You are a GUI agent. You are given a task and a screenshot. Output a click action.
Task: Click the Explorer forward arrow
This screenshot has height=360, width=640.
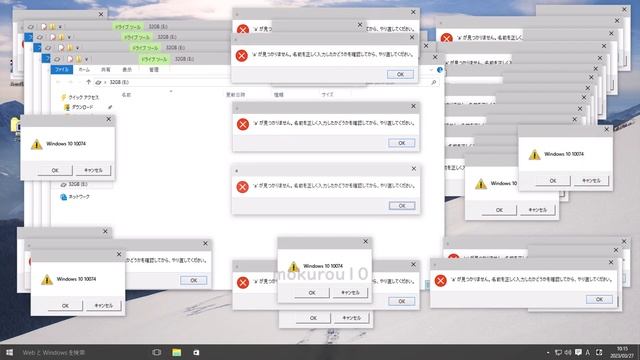tap(70, 82)
